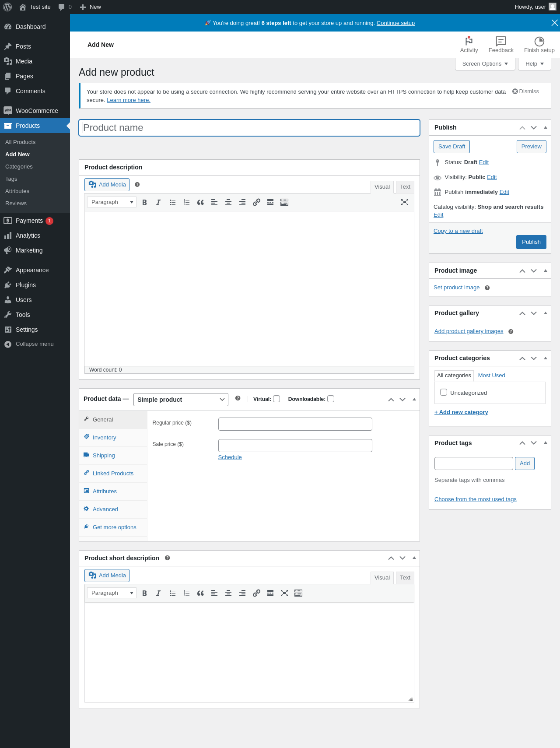Collapse the Publish panel toggle arrow
The width and height of the screenshot is (560, 748).
[x=546, y=127]
